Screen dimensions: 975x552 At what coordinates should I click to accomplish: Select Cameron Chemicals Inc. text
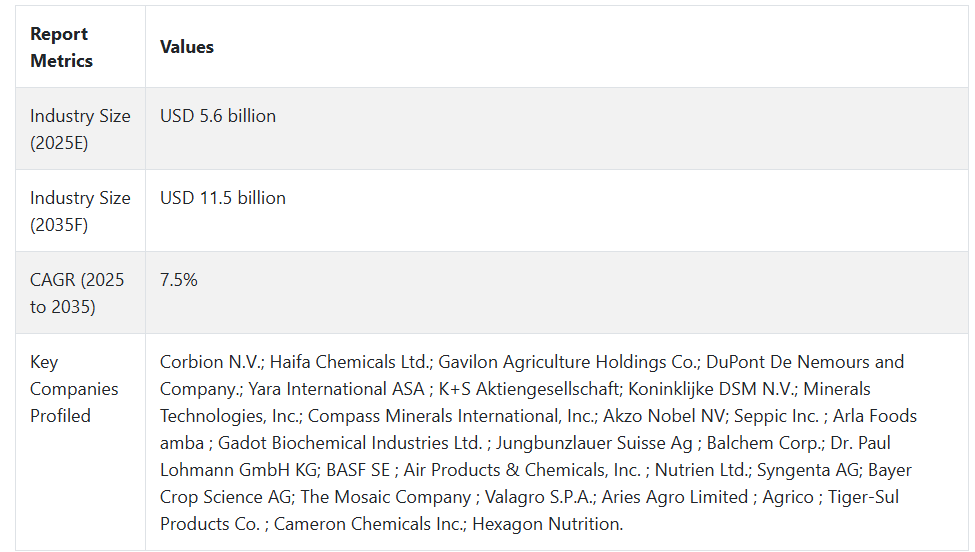(x=369, y=525)
